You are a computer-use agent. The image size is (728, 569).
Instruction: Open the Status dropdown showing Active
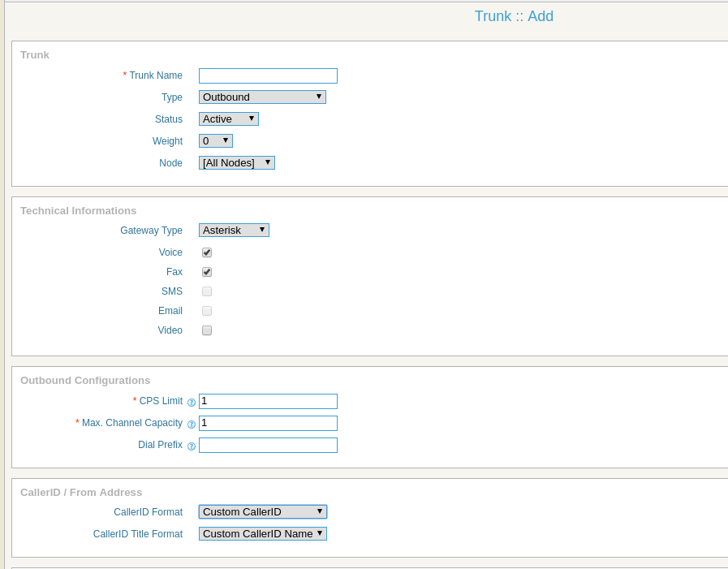pos(228,119)
